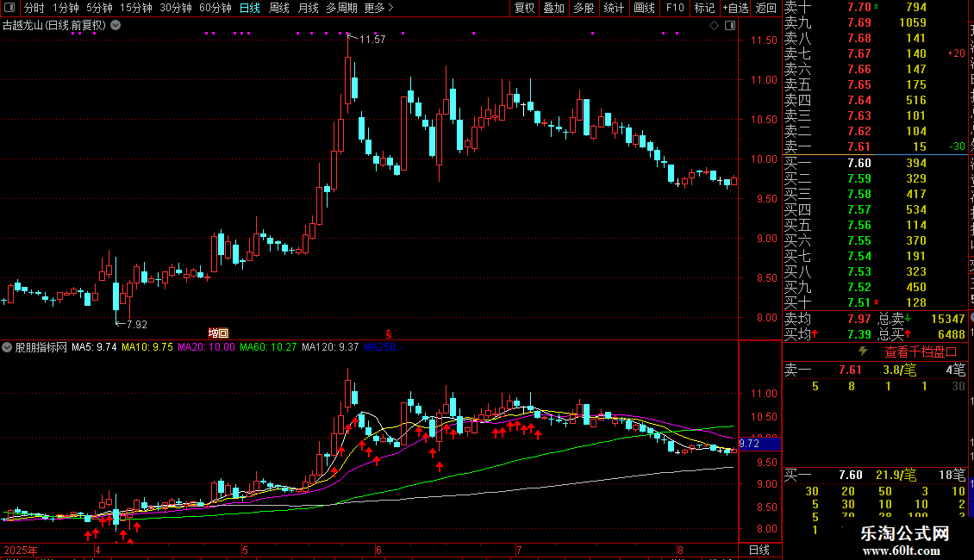The height and width of the screenshot is (560, 974).
Task: Toggle the panel layout icon beside the diamond
Action: (731, 26)
